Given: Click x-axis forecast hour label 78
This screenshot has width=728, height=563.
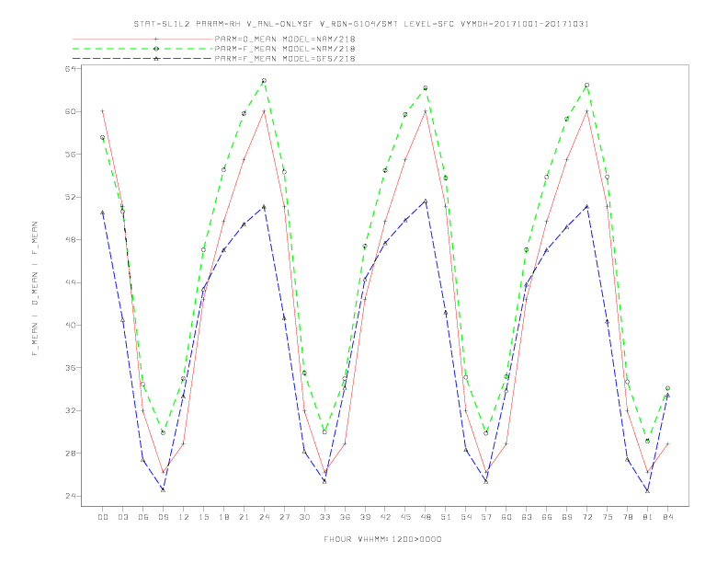Looking at the screenshot, I should [x=628, y=517].
